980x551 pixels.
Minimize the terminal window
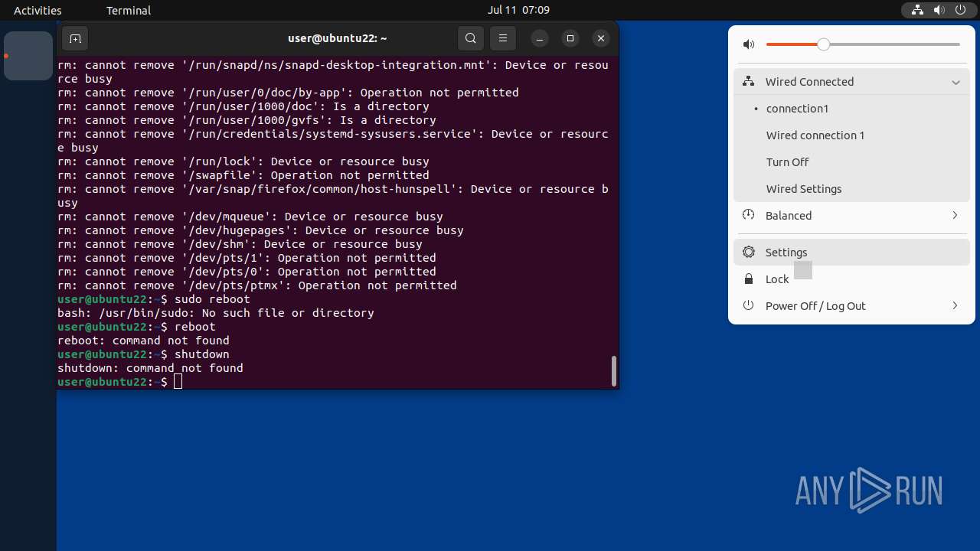[540, 38]
